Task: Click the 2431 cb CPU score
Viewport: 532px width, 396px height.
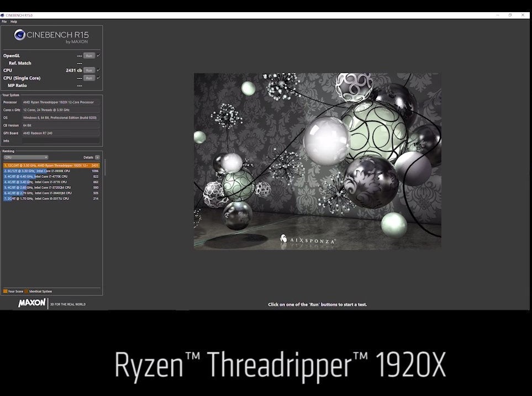Action: [x=73, y=70]
